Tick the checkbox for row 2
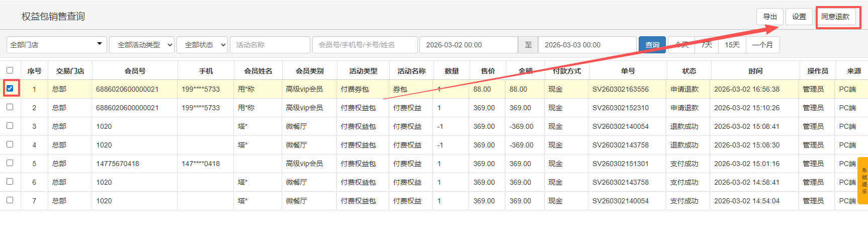This screenshot has width=868, height=231. (10, 107)
